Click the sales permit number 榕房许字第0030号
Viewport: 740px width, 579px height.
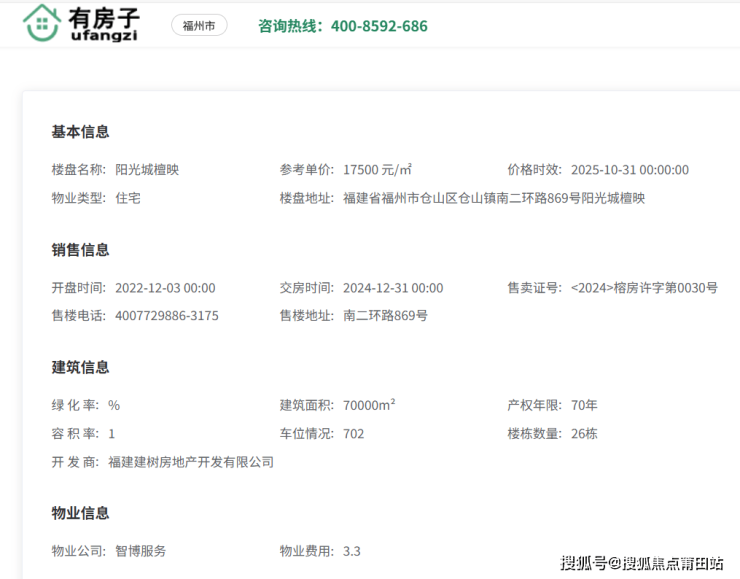[644, 288]
